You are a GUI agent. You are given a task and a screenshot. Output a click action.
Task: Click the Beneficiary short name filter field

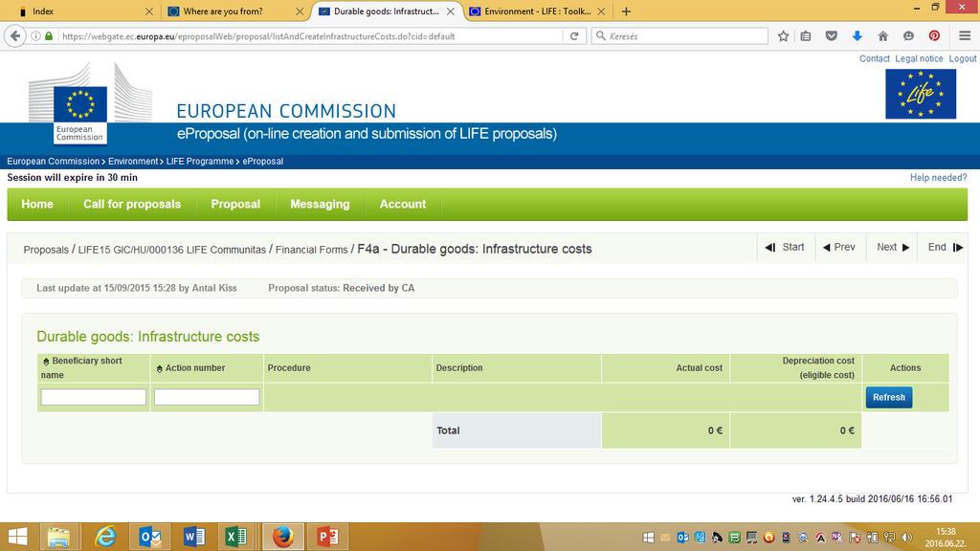click(x=94, y=397)
